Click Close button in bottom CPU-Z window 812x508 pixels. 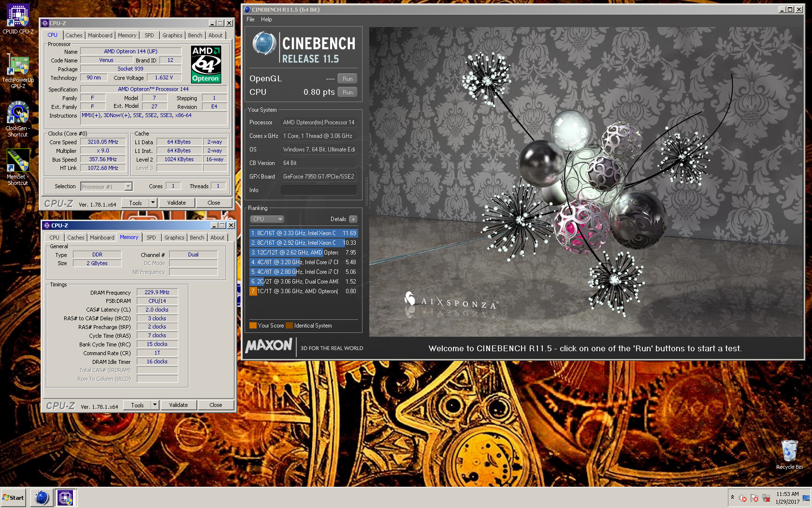[x=216, y=405]
